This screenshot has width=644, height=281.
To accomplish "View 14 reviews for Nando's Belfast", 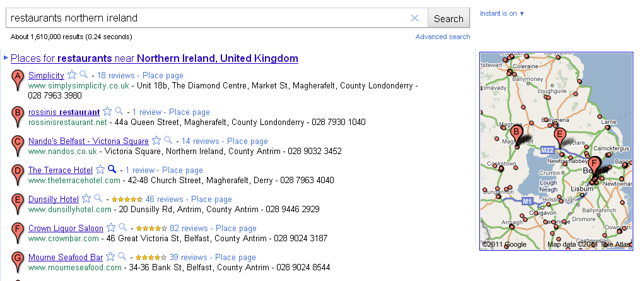I will (x=201, y=141).
